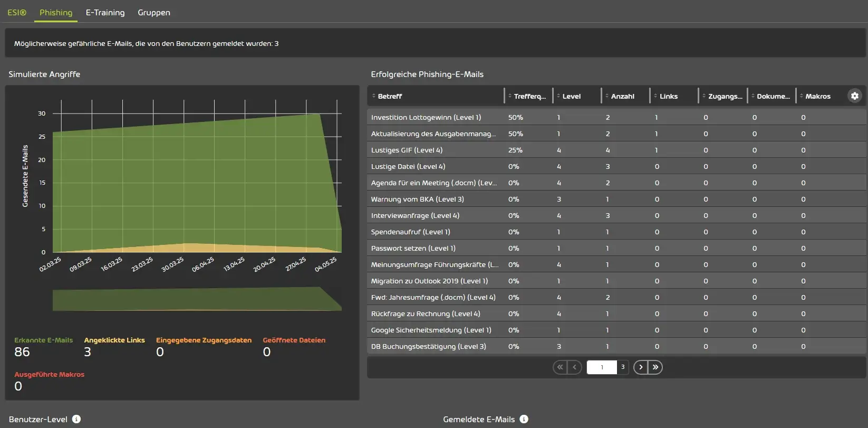Go to the previous results page
This screenshot has height=428, width=868.
(x=574, y=367)
